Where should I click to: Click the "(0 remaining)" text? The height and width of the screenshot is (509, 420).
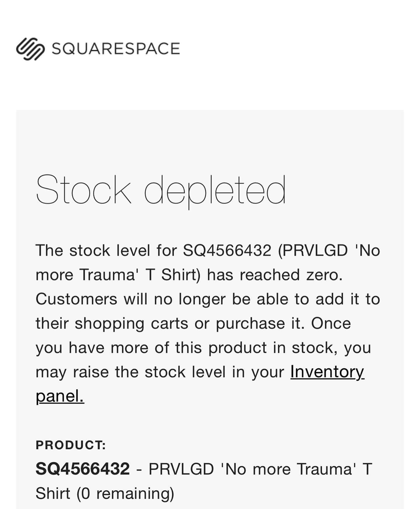pos(125,493)
